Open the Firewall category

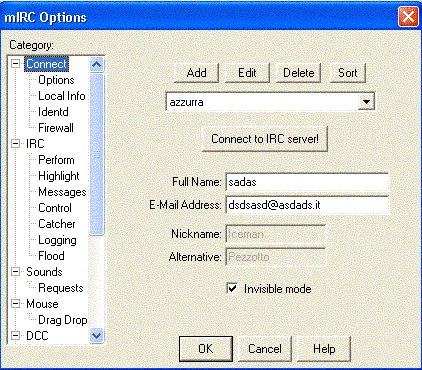coord(56,128)
